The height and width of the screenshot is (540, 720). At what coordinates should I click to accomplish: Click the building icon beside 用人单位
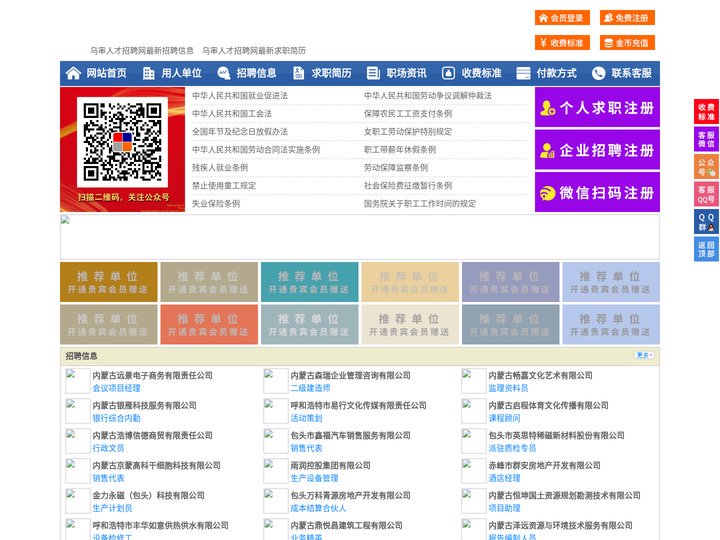(148, 73)
